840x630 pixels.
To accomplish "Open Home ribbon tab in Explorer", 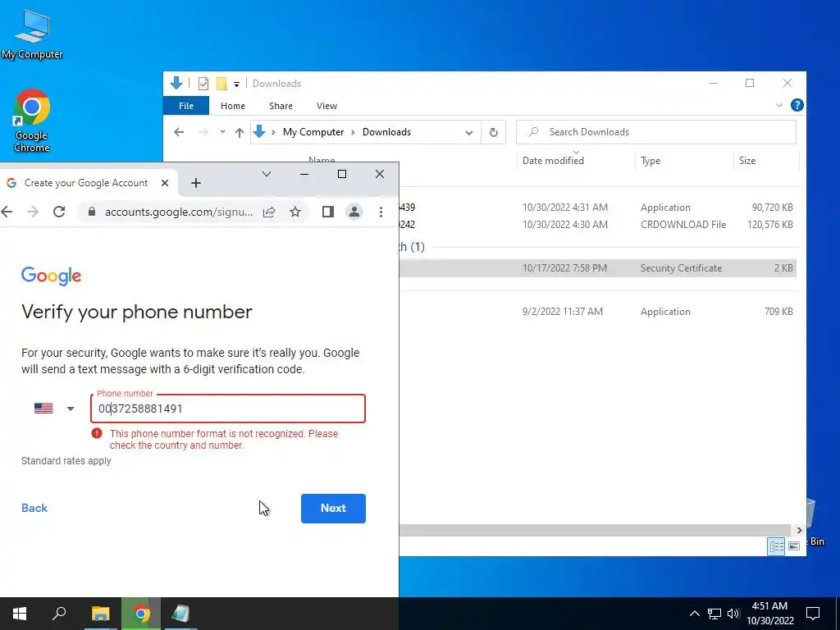I will (232, 106).
